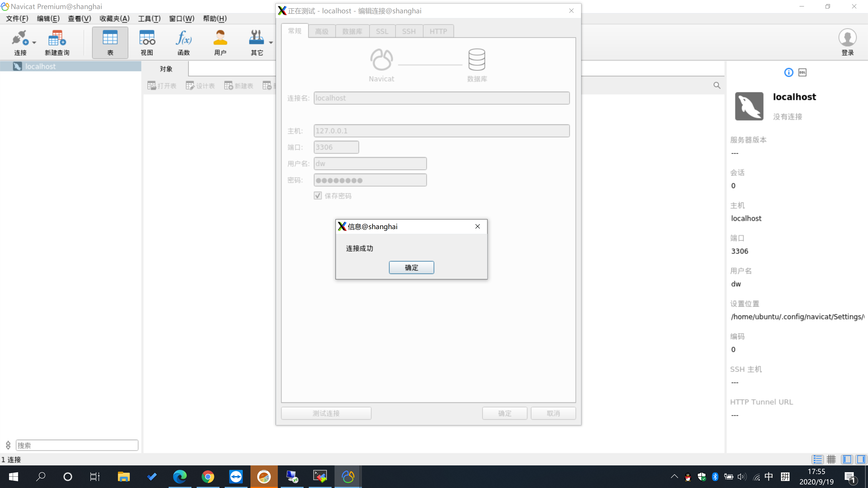The height and width of the screenshot is (488, 868).
Task: Click the 新建查询 (New Query) toolbar icon
Action: point(57,42)
